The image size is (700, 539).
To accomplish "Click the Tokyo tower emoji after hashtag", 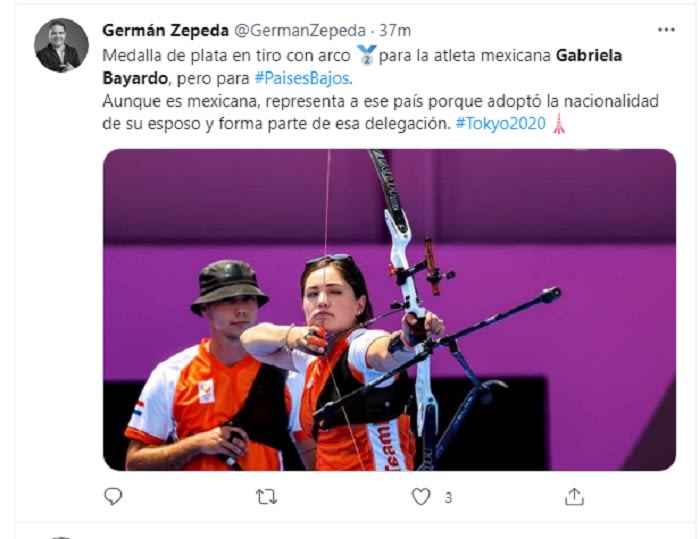I will click(558, 123).
